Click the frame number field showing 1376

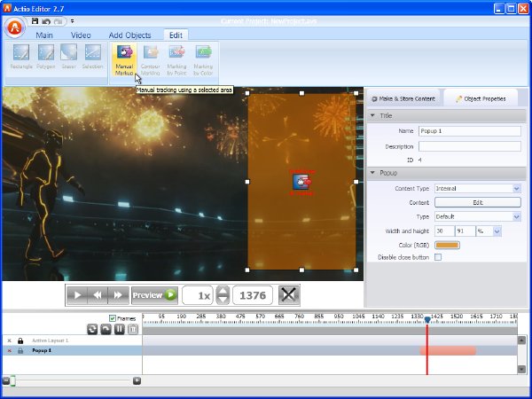point(253,295)
